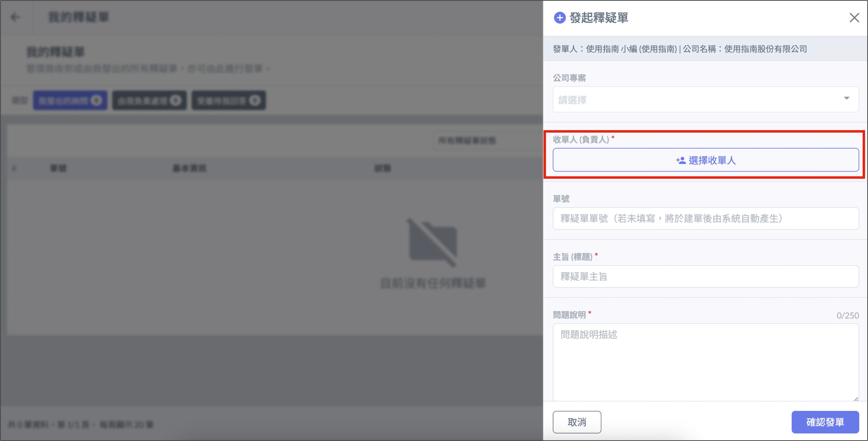Switch to the 受邀待我回覆 tab
The width and height of the screenshot is (868, 441).
tap(228, 101)
